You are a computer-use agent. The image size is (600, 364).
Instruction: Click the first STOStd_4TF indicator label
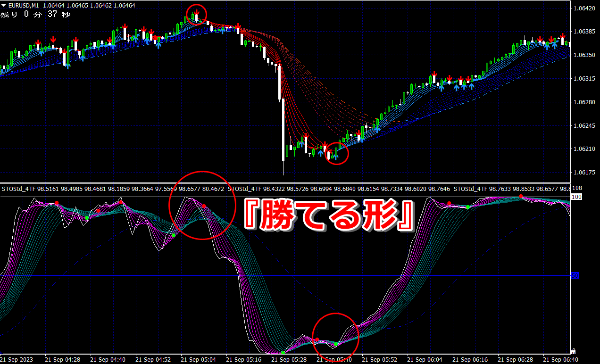click(x=18, y=189)
